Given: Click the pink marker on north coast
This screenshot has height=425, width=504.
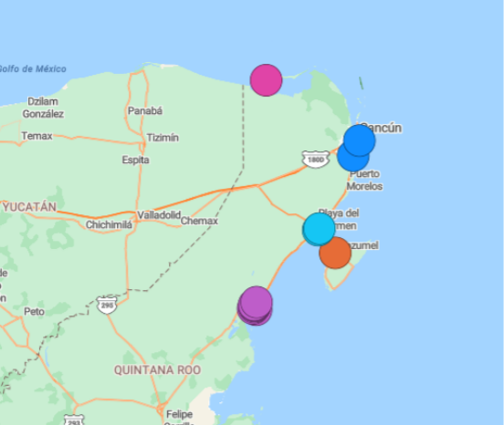Looking at the screenshot, I should pyautogui.click(x=266, y=80).
